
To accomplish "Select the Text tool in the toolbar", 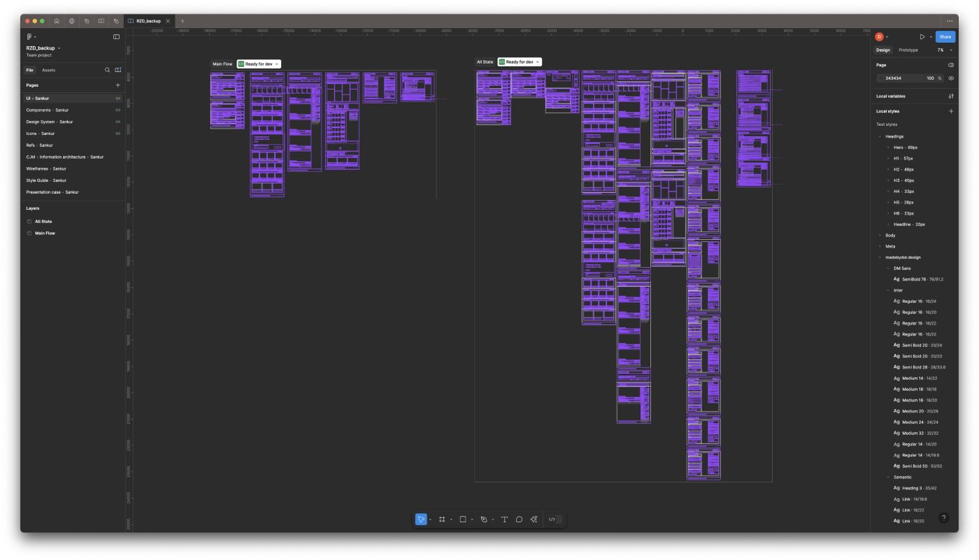I will pyautogui.click(x=504, y=519).
